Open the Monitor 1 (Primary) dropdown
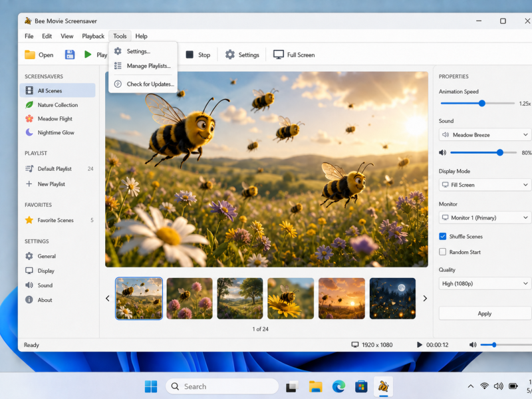 click(485, 218)
